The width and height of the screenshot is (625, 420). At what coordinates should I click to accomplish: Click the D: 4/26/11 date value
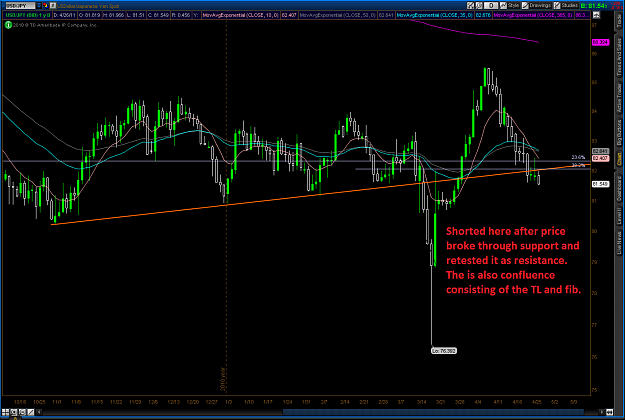(65, 15)
